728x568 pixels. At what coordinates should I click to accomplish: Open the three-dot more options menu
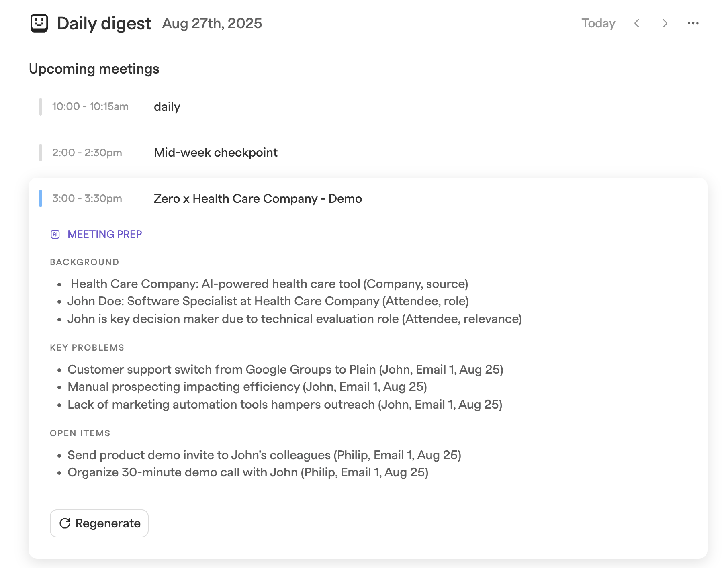(693, 23)
